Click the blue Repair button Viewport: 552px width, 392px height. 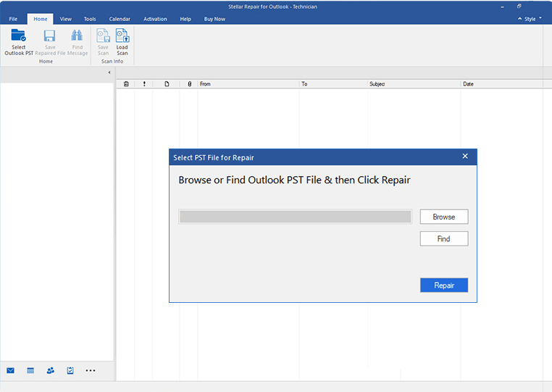click(443, 285)
